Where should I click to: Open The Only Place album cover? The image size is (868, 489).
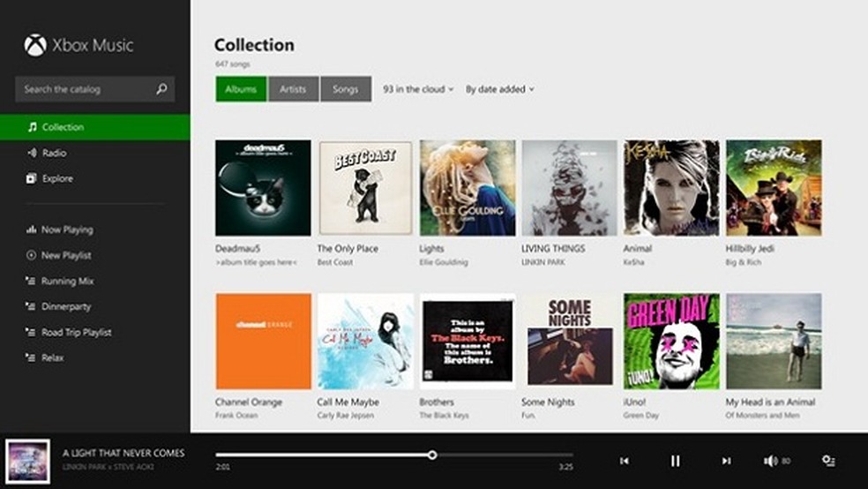pos(365,188)
